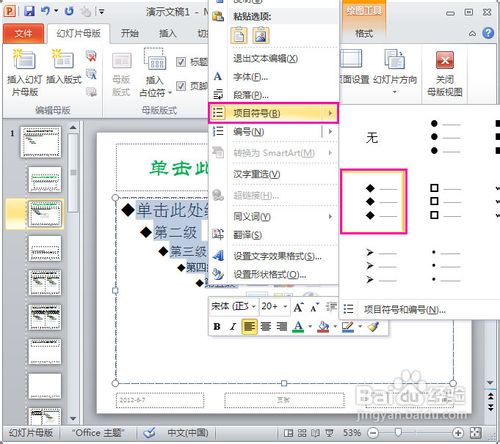Click the zoom slider handle in status bar
Screen dimensions: 500x444
click(397, 432)
